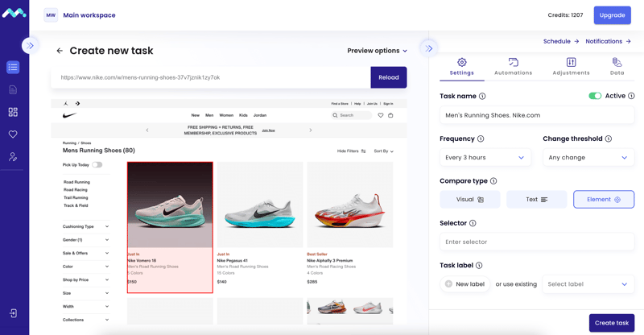Click the shopping bag icon in the Nike header
644x335 pixels.
390,115
